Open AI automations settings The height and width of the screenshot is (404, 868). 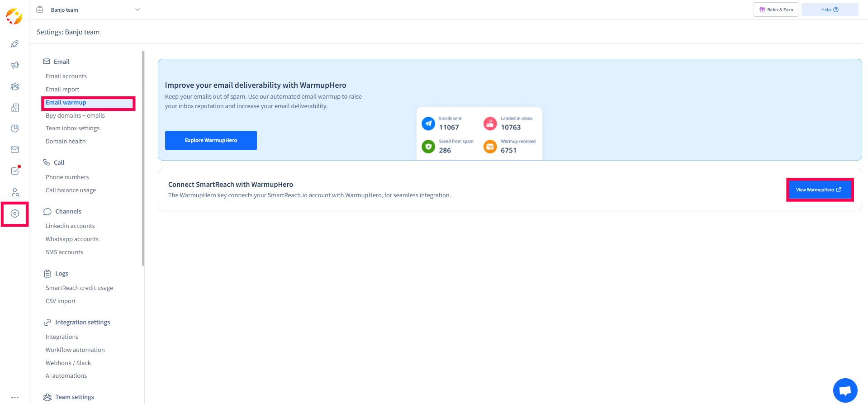click(x=66, y=375)
